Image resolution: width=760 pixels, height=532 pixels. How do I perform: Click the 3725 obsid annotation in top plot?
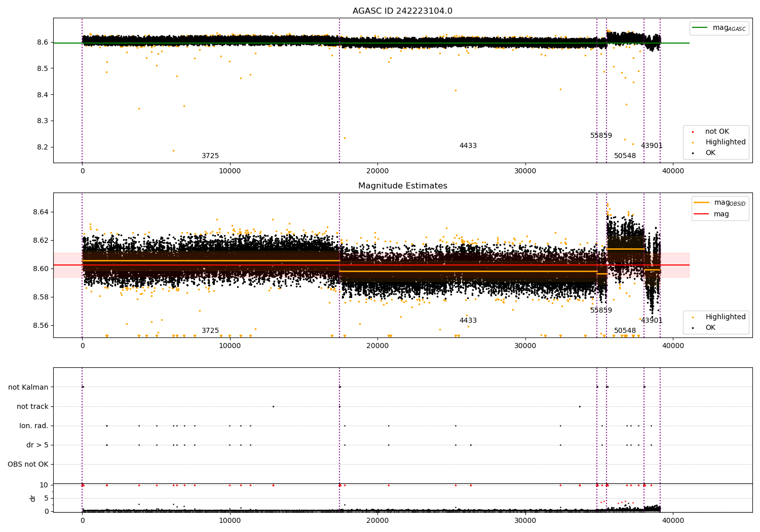(x=210, y=156)
